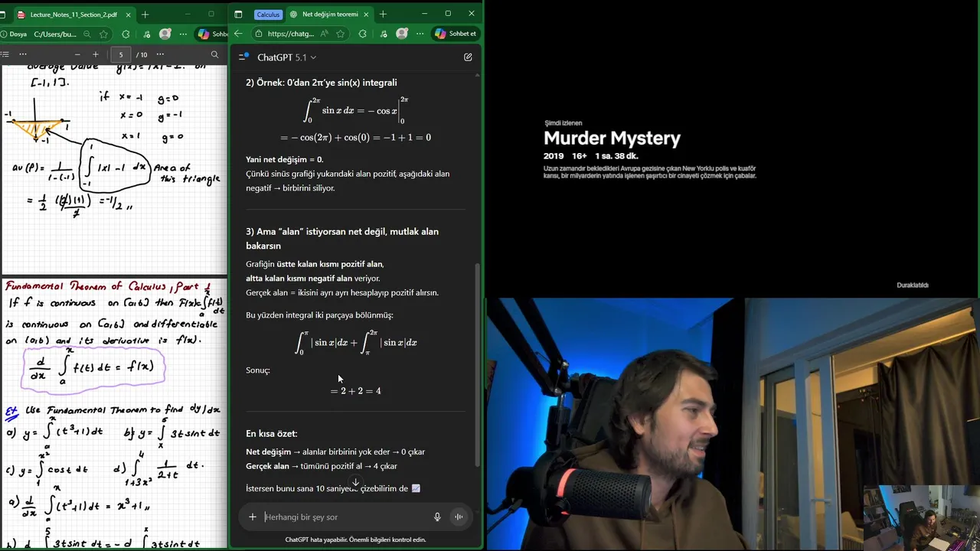This screenshot has height=551, width=980.
Task: Open tab actions menu in ChatGPT browser window
Action: coord(238,14)
